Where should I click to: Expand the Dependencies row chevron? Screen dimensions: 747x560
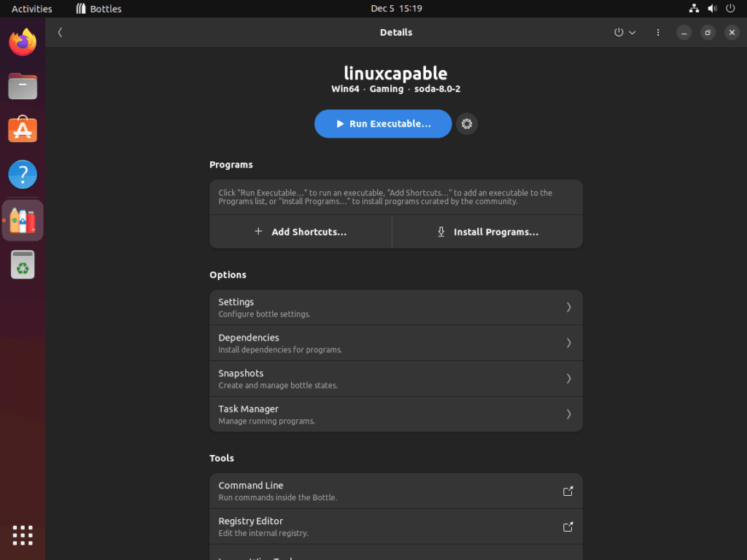pyautogui.click(x=568, y=343)
